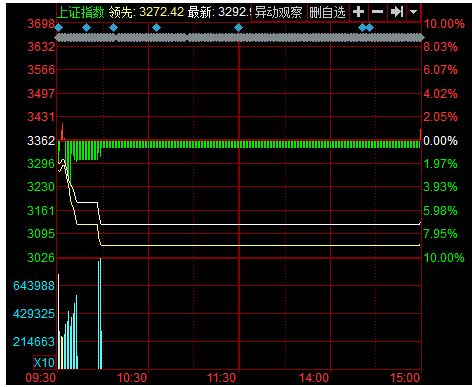
Task: Open the small down-arrow dropdown menu
Action: pyautogui.click(x=413, y=12)
